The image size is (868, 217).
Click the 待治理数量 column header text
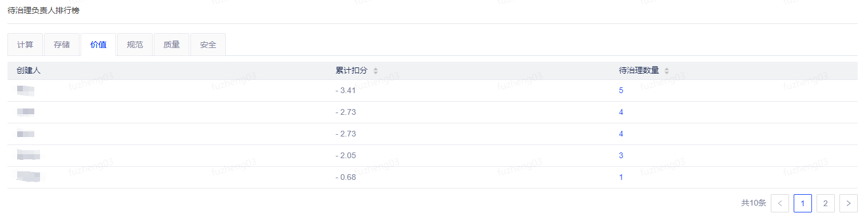[639, 71]
